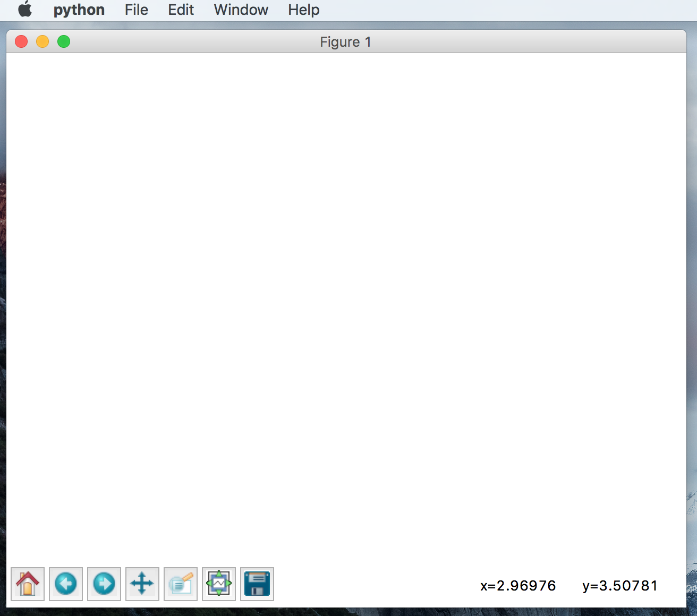This screenshot has height=616, width=697.
Task: Open the File menu
Action: coord(135,9)
